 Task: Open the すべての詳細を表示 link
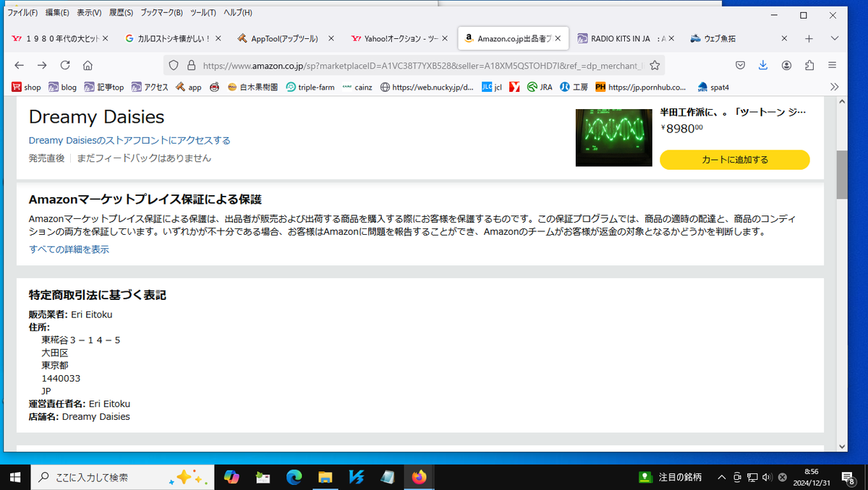(x=69, y=249)
